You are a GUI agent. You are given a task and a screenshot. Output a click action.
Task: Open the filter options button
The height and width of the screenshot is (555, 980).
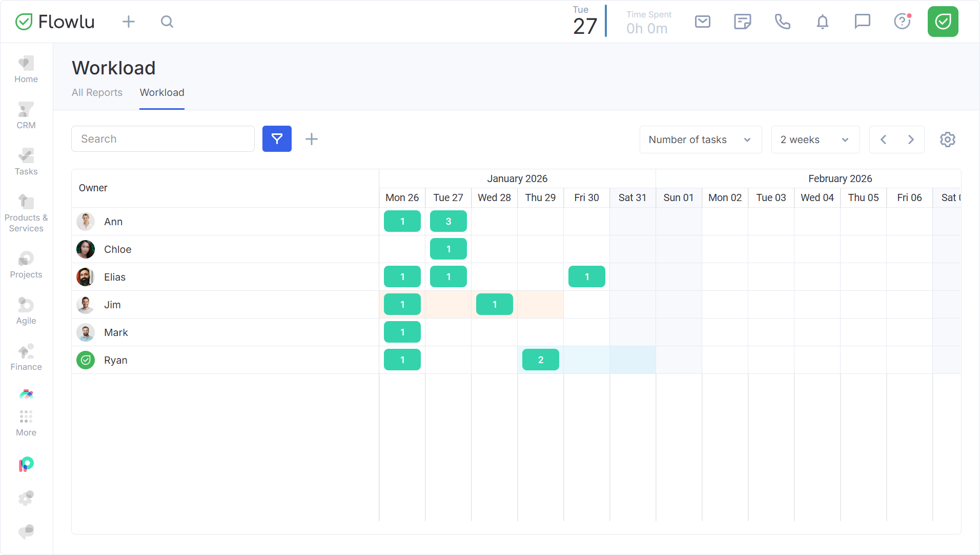pyautogui.click(x=277, y=139)
